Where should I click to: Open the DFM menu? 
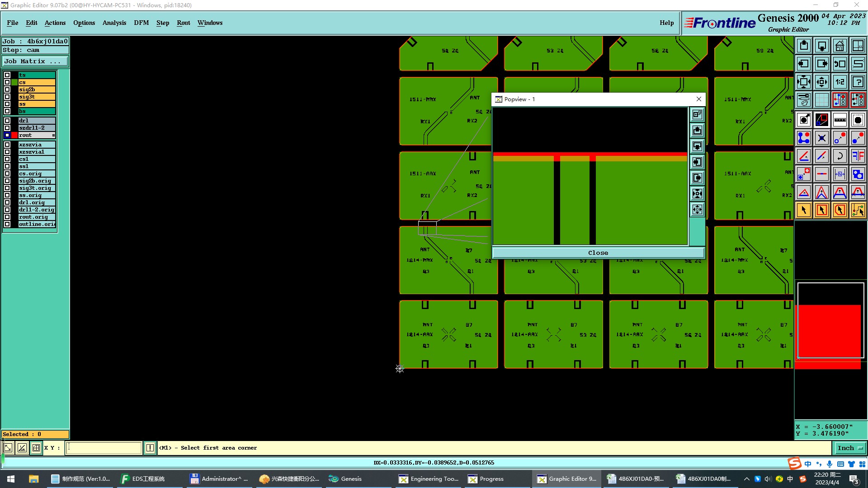(x=141, y=23)
